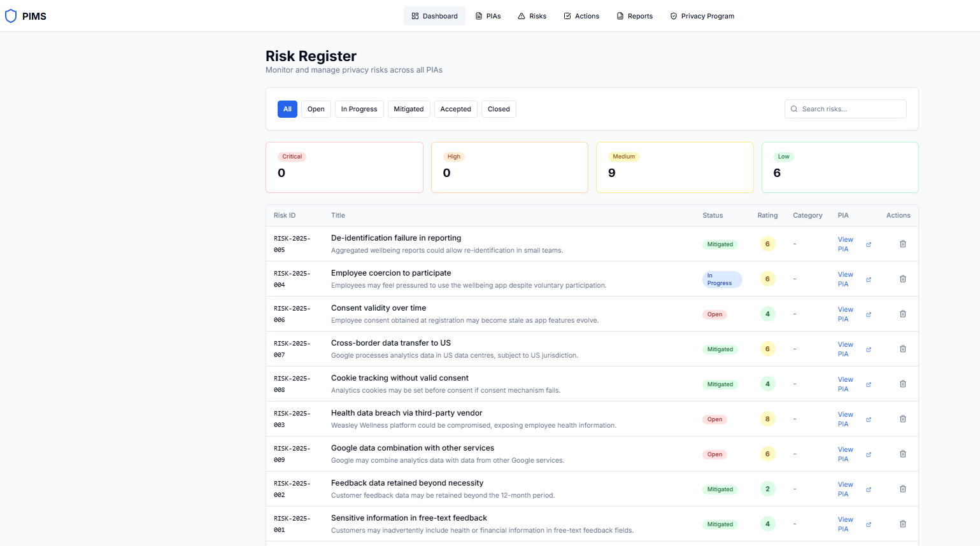Viewport: 980px width, 546px height.
Task: Show only Mitigated risks
Action: 409,109
